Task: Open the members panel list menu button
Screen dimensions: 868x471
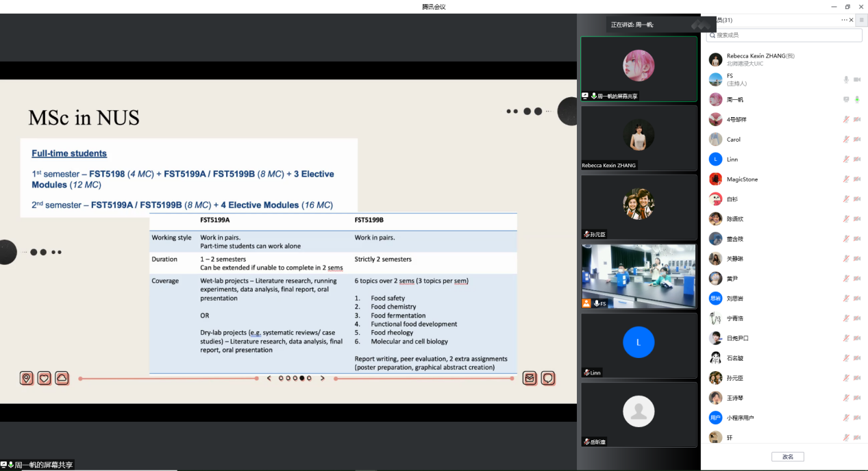Action: (861, 21)
